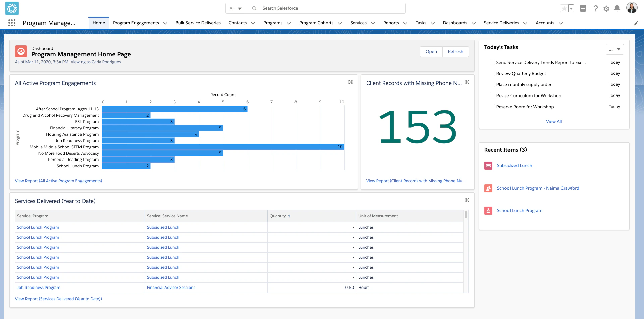This screenshot has width=644, height=319.
Task: Select the Mobile Middle School STEM Program bar
Action: pyautogui.click(x=221, y=147)
